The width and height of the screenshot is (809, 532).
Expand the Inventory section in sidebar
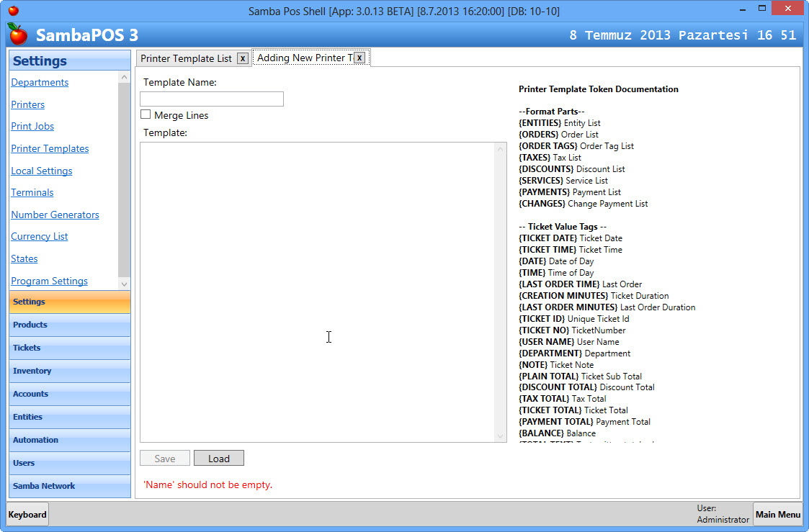click(69, 371)
